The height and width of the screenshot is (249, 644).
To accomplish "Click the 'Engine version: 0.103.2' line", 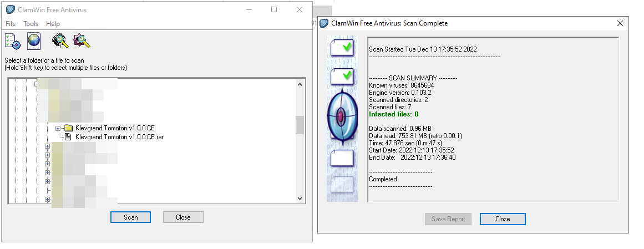I will point(399,93).
